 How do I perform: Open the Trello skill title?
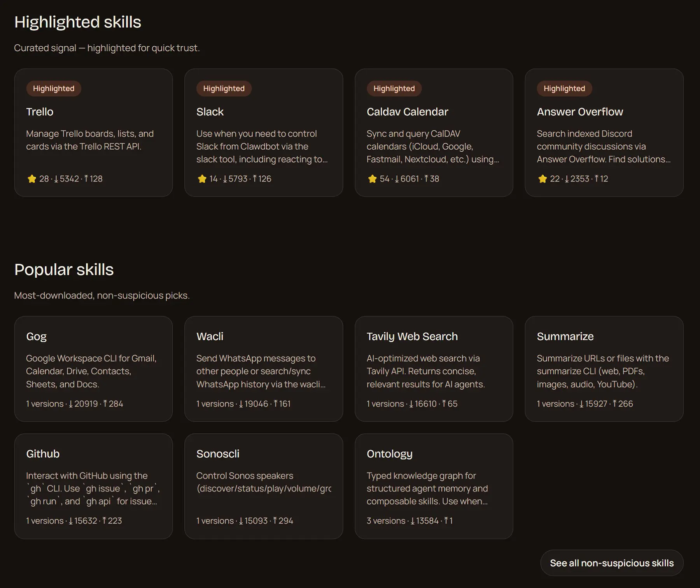[40, 112]
